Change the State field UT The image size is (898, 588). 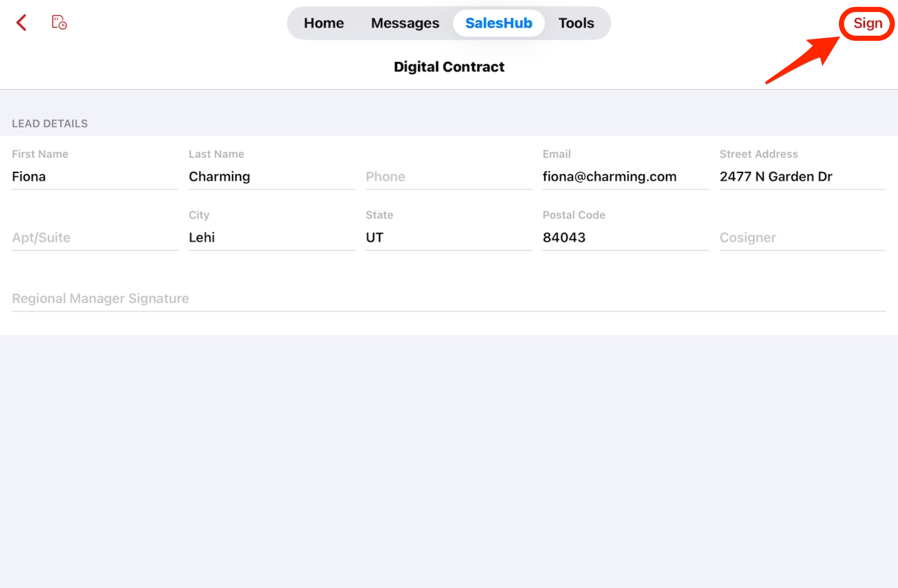[448, 237]
